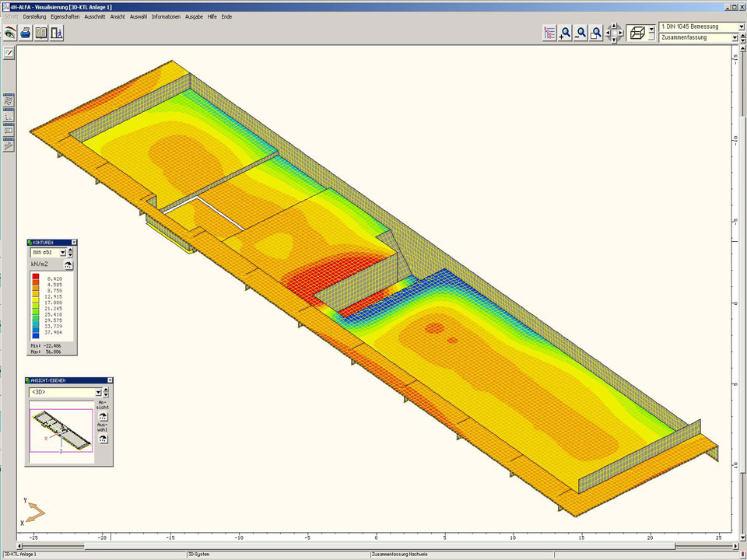Close the Konturen panel

pos(74,243)
